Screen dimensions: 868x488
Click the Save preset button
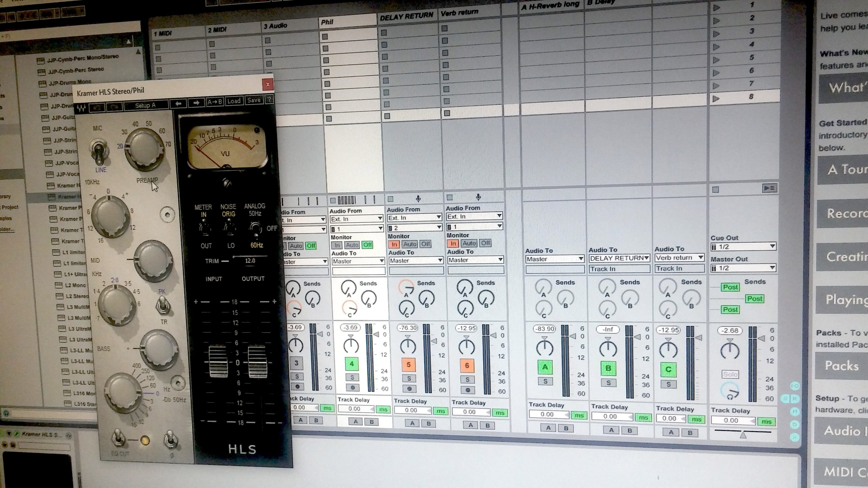tap(254, 100)
